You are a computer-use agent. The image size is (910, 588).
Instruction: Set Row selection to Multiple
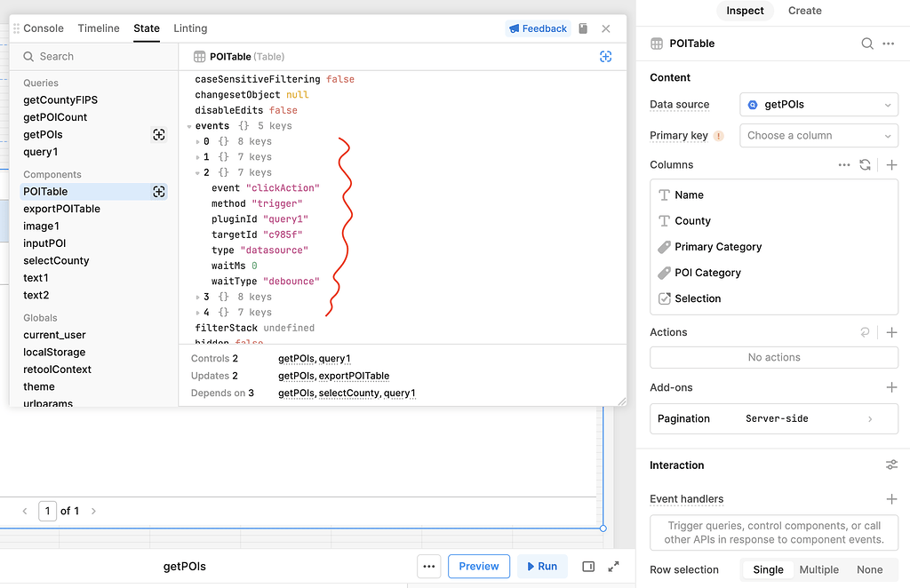818,569
